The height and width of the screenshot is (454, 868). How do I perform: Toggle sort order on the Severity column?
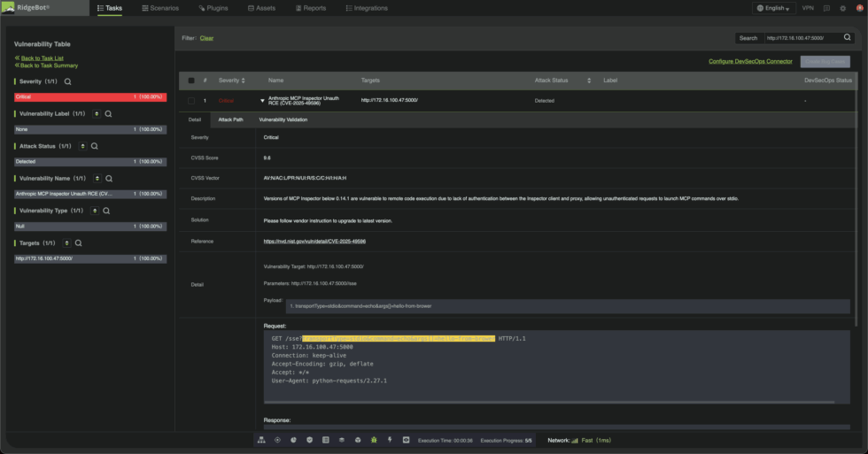pyautogui.click(x=243, y=81)
